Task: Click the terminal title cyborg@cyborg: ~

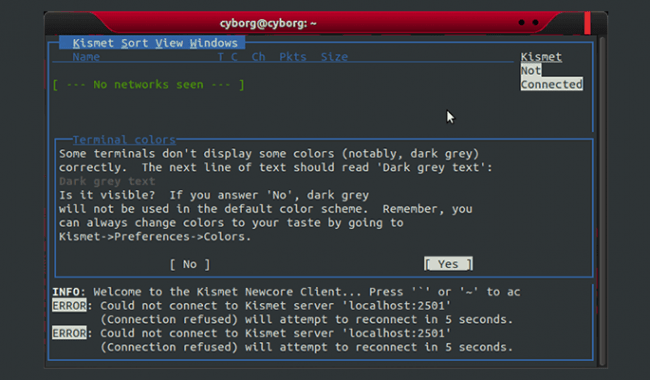Action: coord(268,23)
